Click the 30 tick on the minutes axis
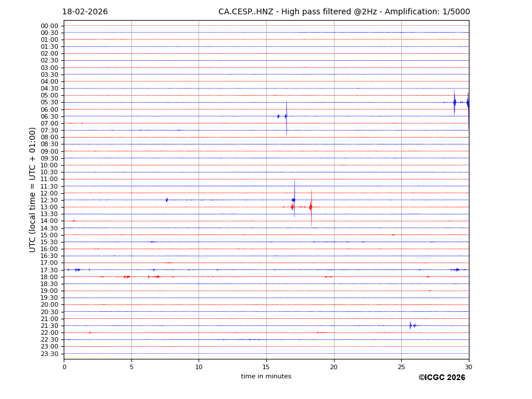Viewport: 532px width, 399px height. [x=468, y=367]
